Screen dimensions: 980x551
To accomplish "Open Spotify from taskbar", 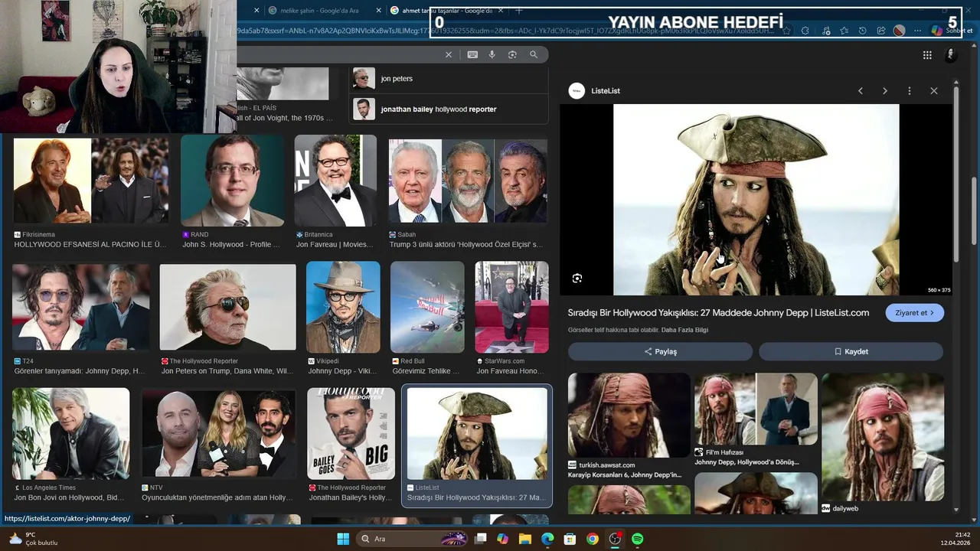I will [638, 539].
